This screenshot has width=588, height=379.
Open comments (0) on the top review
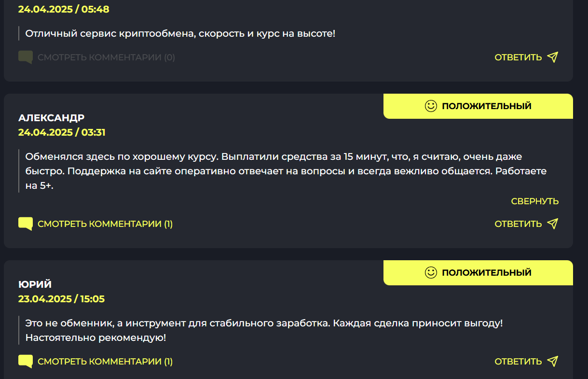106,57
